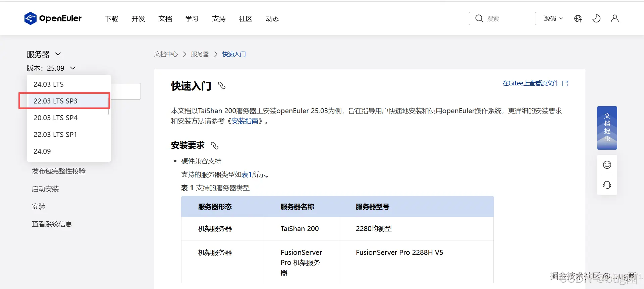Click the headset support icon

pos(607,185)
